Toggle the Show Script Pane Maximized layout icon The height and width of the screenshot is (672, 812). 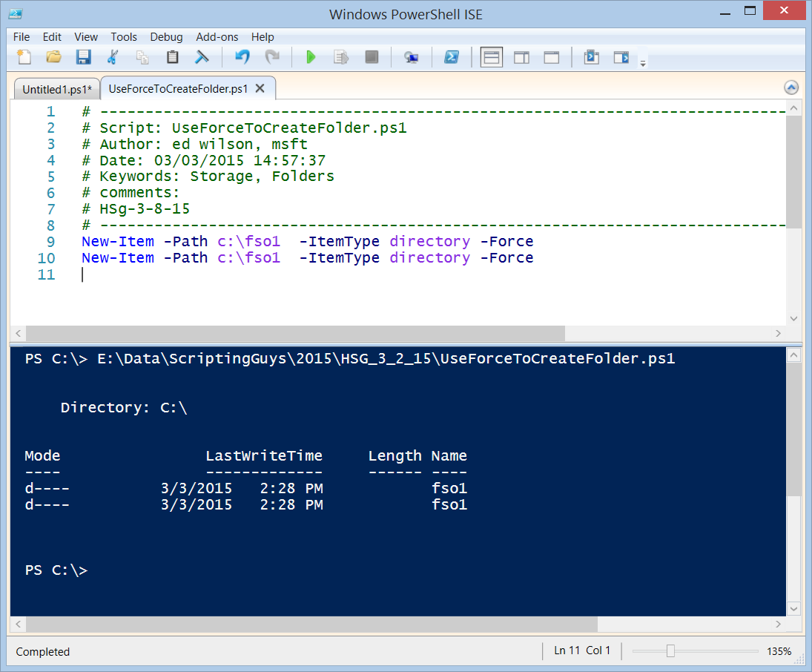[x=551, y=57]
